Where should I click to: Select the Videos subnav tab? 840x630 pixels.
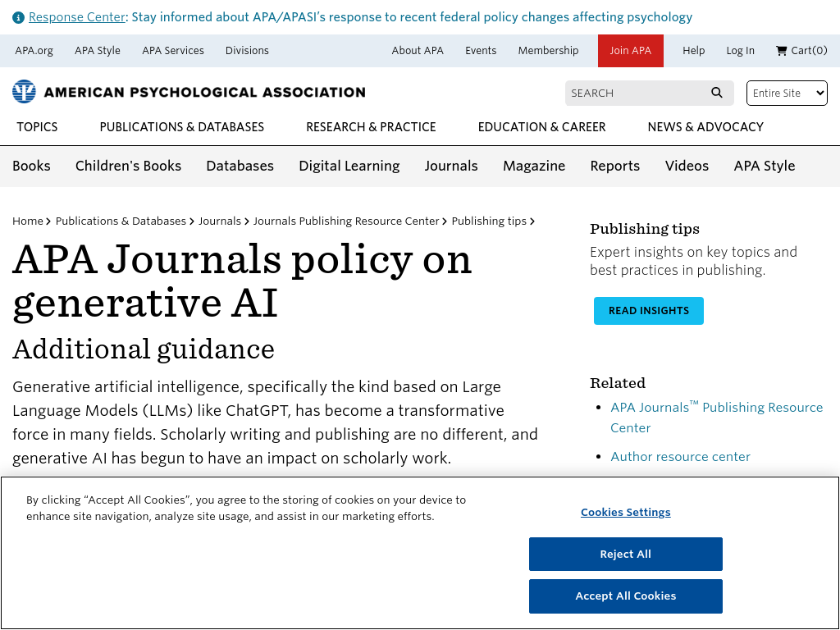(x=687, y=166)
